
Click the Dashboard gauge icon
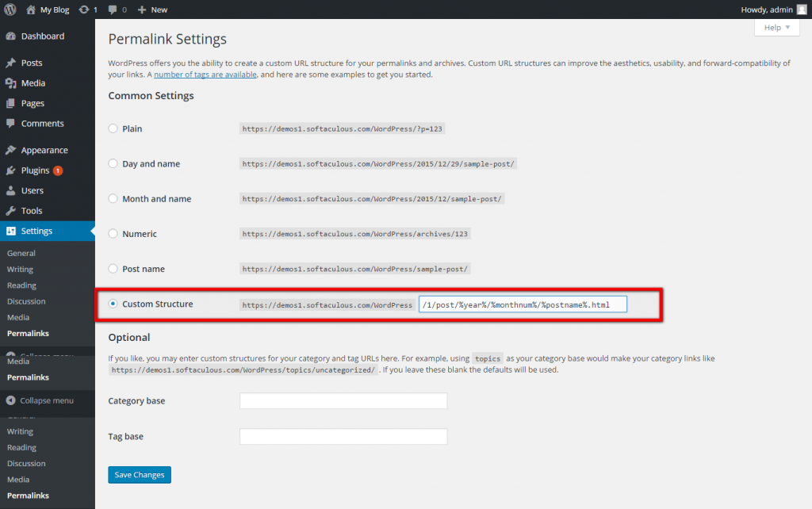click(x=10, y=36)
